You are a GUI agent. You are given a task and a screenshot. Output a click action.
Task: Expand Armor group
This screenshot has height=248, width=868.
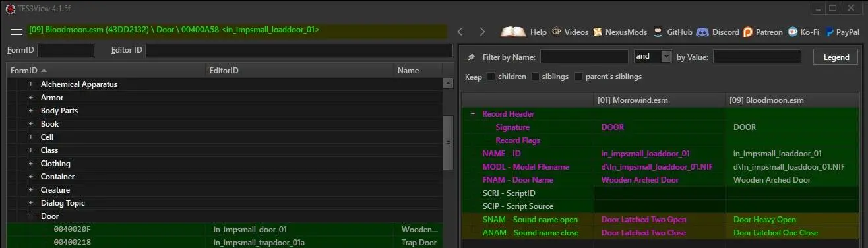point(30,98)
